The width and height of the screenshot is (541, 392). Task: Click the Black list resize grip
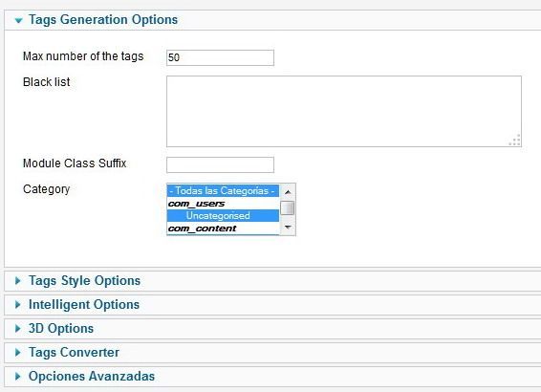point(515,141)
